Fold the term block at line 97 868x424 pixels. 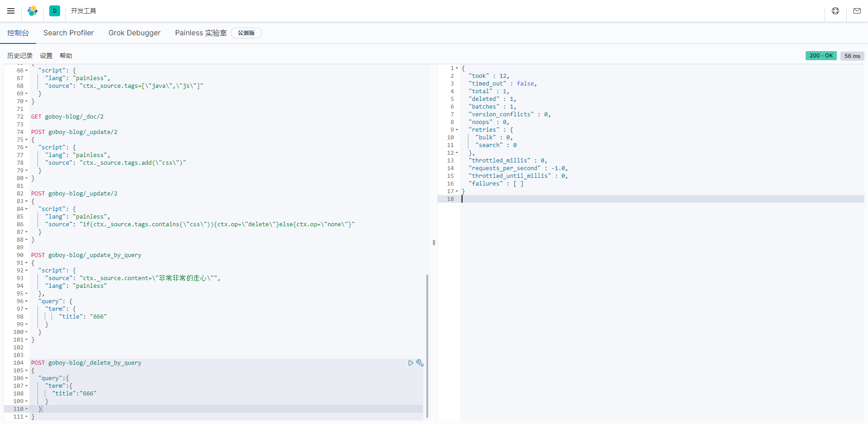(x=26, y=309)
